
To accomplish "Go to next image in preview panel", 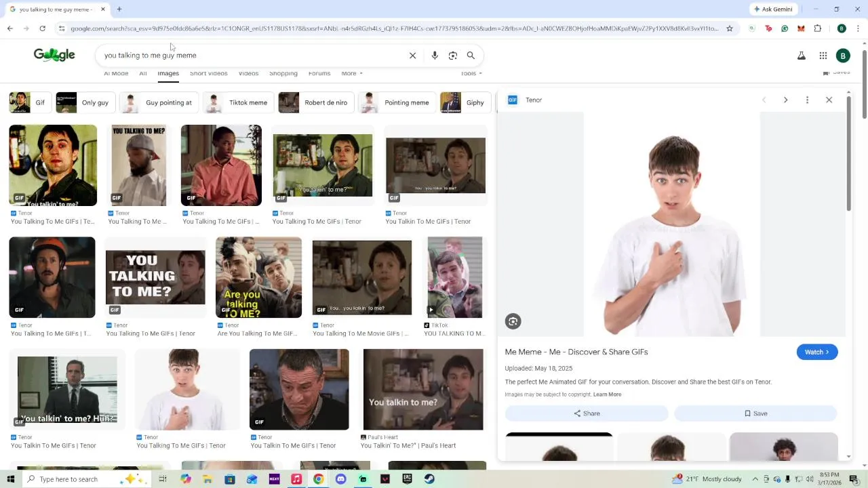I will coord(785,100).
